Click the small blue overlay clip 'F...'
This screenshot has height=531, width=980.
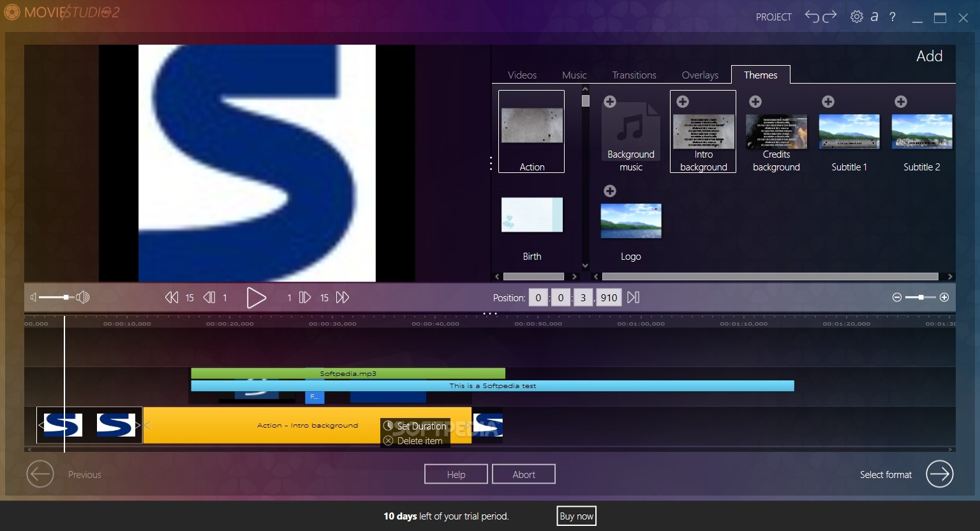coord(315,397)
